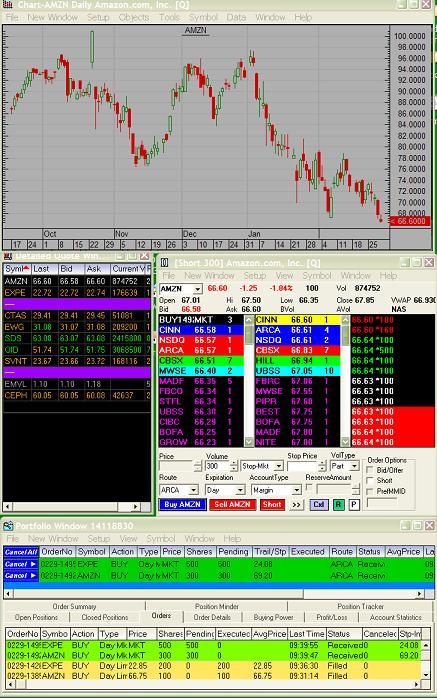The height and width of the screenshot is (698, 437).
Task: Click the Amazon Level 2 window title icon
Action: [164, 263]
